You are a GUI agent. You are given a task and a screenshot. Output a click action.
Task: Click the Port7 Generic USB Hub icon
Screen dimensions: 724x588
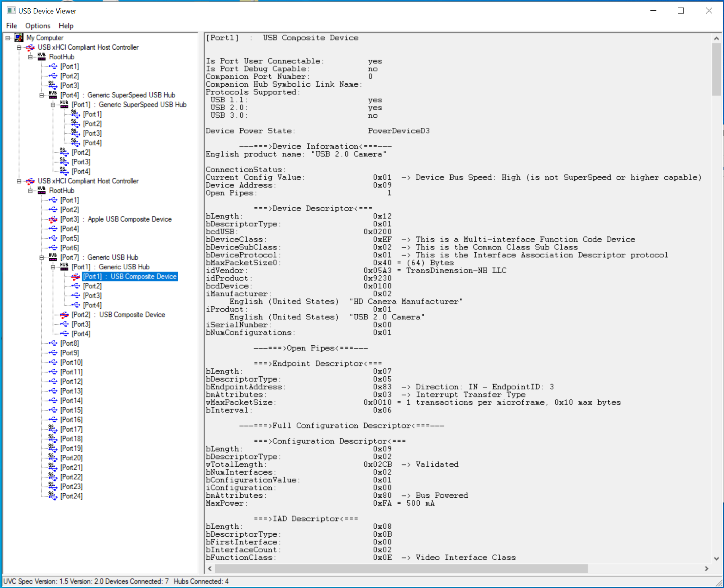tap(53, 257)
